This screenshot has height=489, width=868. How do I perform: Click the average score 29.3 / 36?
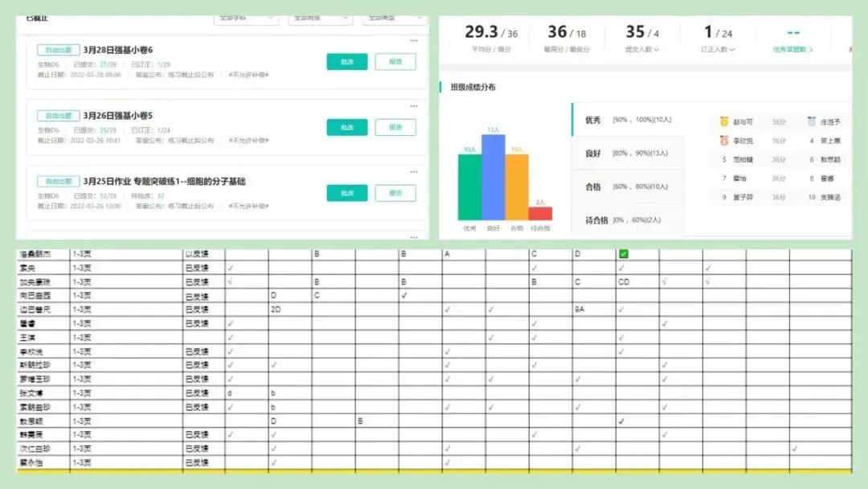tap(491, 32)
